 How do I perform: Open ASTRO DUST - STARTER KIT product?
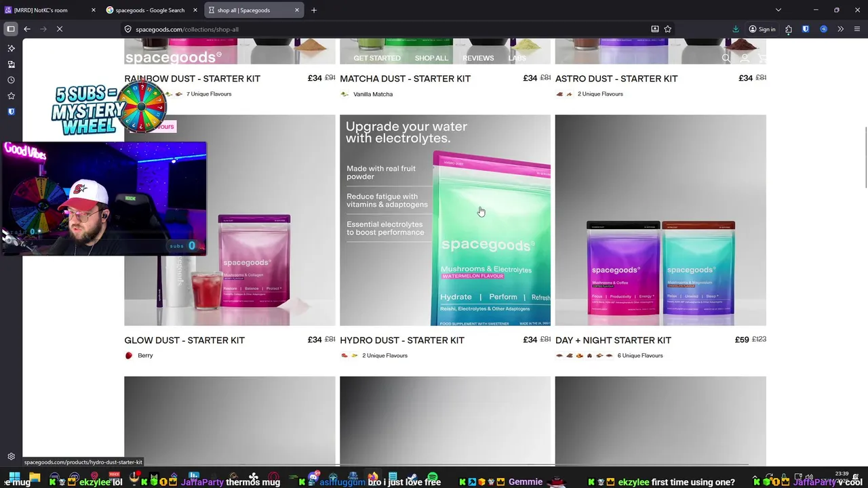(616, 79)
